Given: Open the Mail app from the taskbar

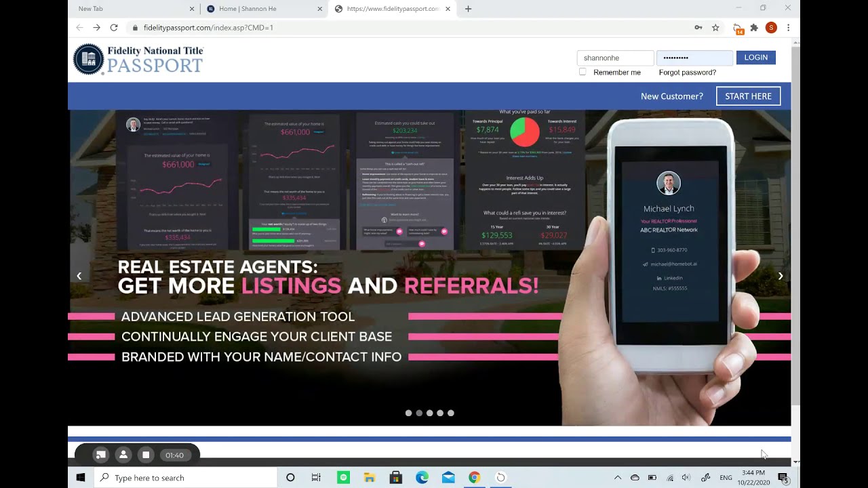Looking at the screenshot, I should click(448, 478).
